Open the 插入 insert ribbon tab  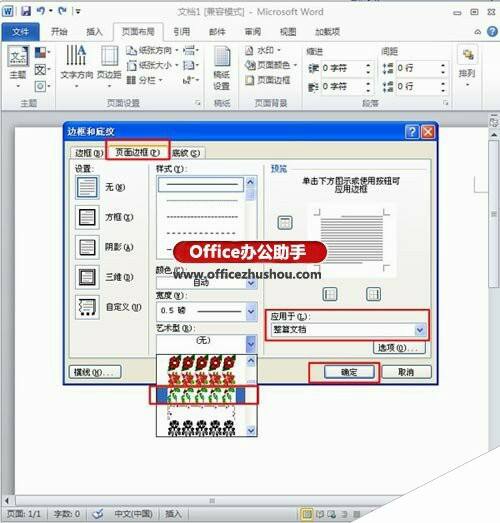[94, 32]
